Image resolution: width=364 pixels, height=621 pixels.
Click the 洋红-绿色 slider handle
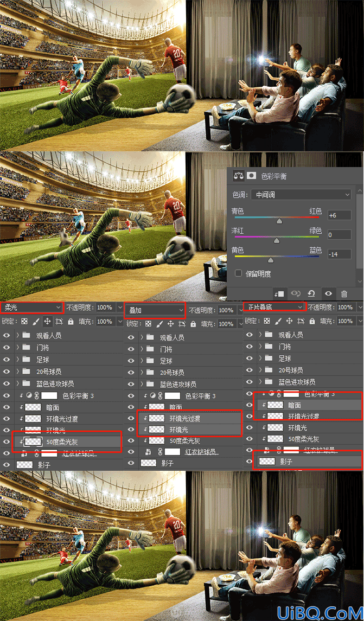pyautogui.click(x=277, y=240)
